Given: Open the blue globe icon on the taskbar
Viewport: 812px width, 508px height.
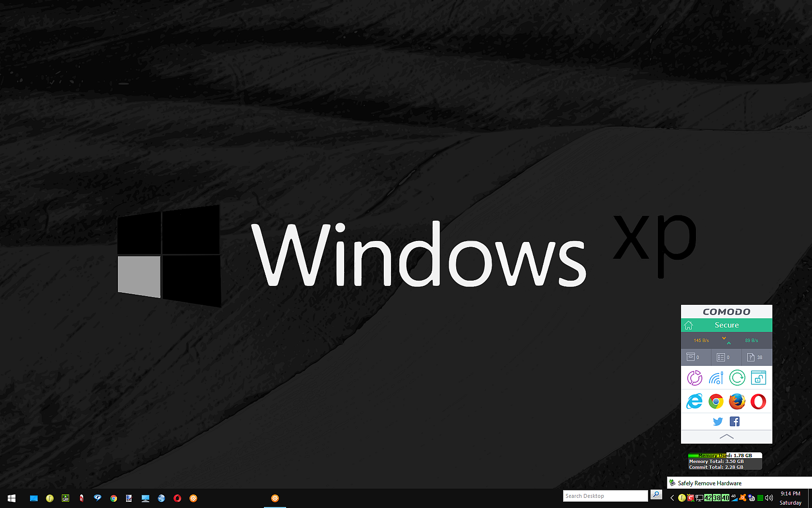Looking at the screenshot, I should [x=161, y=498].
